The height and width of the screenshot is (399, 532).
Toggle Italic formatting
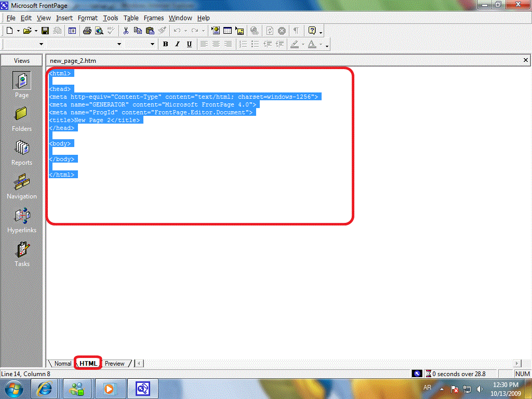[x=177, y=44]
